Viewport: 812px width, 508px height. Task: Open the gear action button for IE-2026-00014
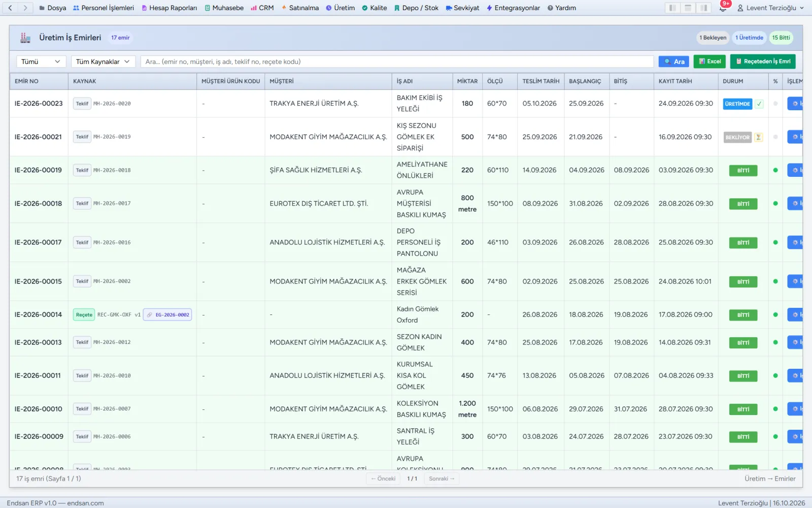(x=795, y=314)
